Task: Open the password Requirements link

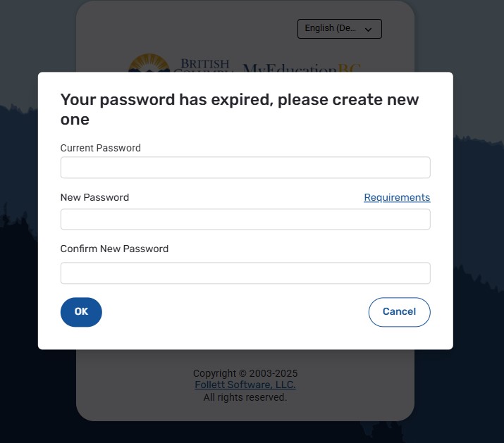Action: click(x=397, y=197)
